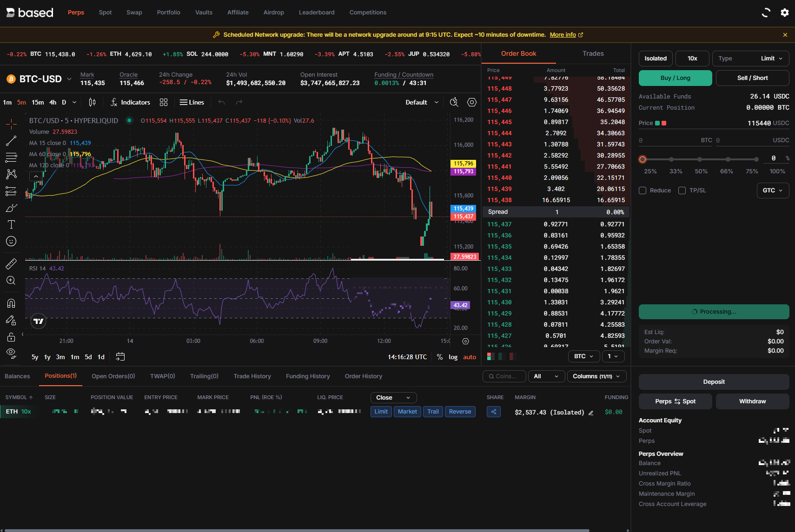This screenshot has width=795, height=532.
Task: Switch to the Trades tab
Action: 593,53
